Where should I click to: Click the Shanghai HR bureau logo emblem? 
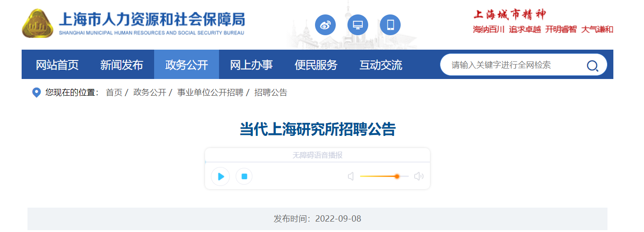(38, 23)
